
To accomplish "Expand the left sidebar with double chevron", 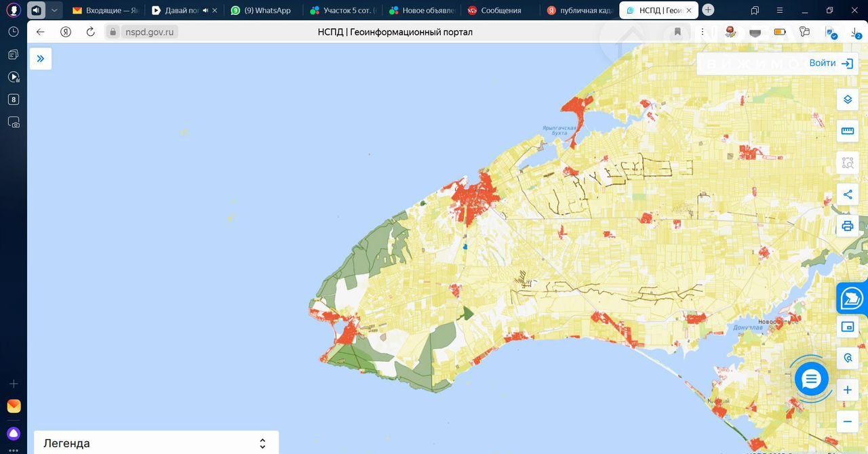I will pyautogui.click(x=41, y=58).
